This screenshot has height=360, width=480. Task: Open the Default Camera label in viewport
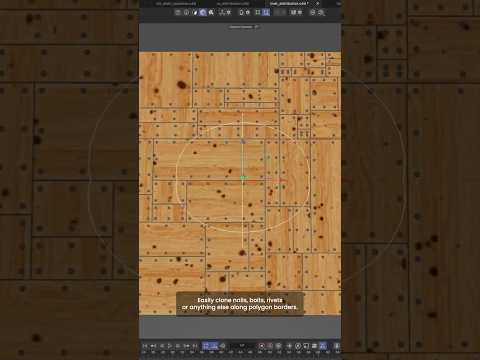point(243,27)
